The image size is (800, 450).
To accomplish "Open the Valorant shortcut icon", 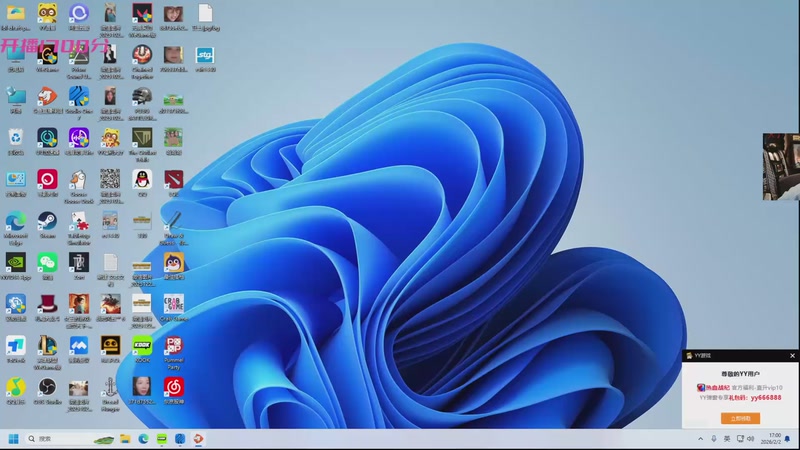I will (142, 13).
